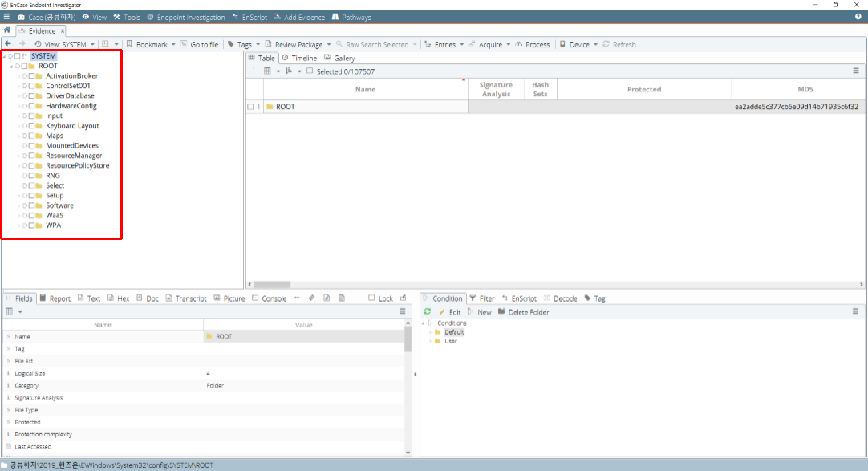Click the home icon beside Evidence tab
The width and height of the screenshot is (868, 471).
(7, 30)
